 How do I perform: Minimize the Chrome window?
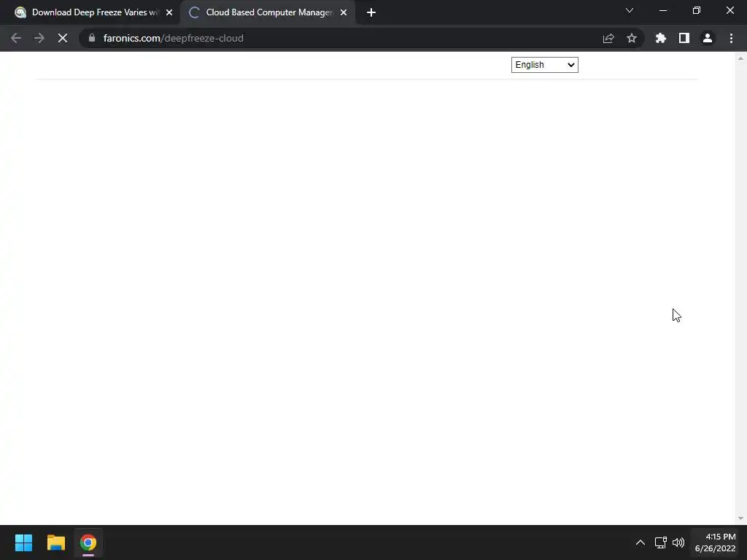tap(662, 10)
